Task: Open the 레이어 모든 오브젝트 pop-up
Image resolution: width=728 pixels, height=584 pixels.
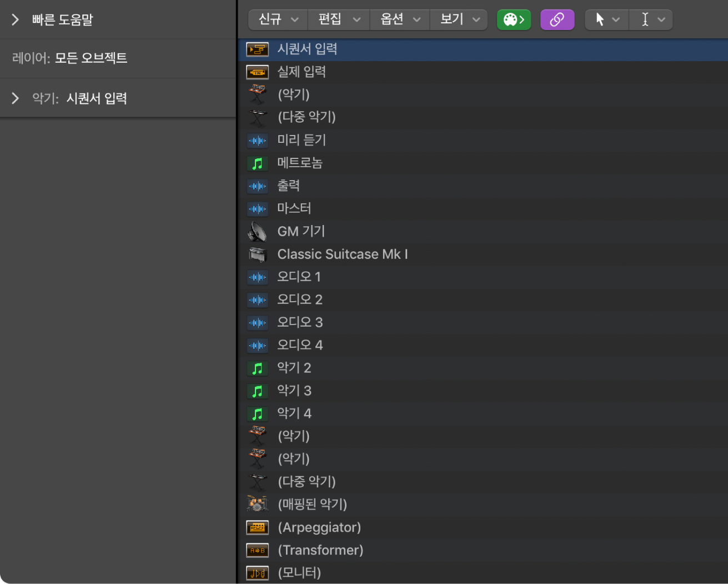Action: click(x=91, y=58)
